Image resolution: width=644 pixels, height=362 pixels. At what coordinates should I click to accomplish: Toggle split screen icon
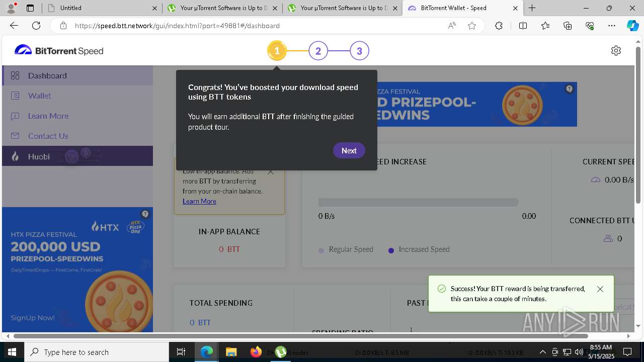tap(523, 26)
